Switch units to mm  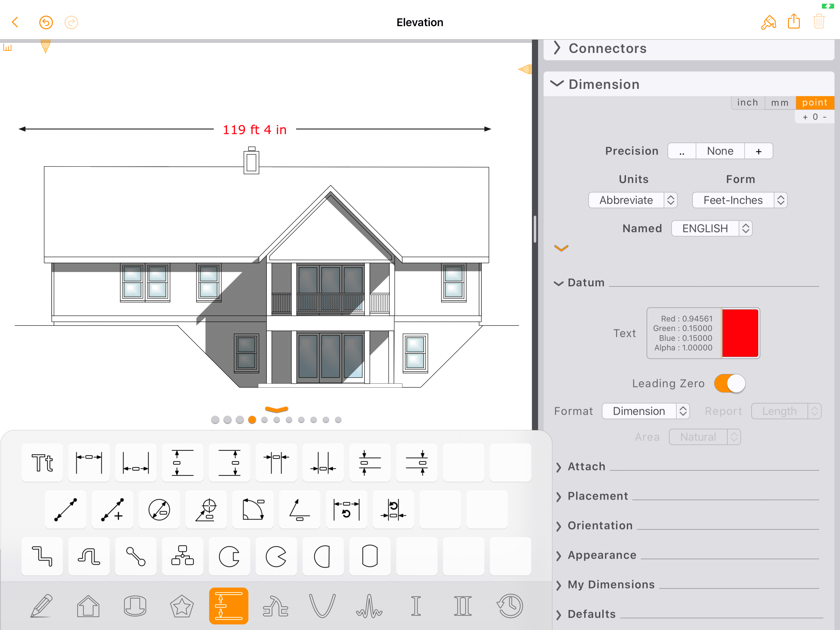coord(780,103)
